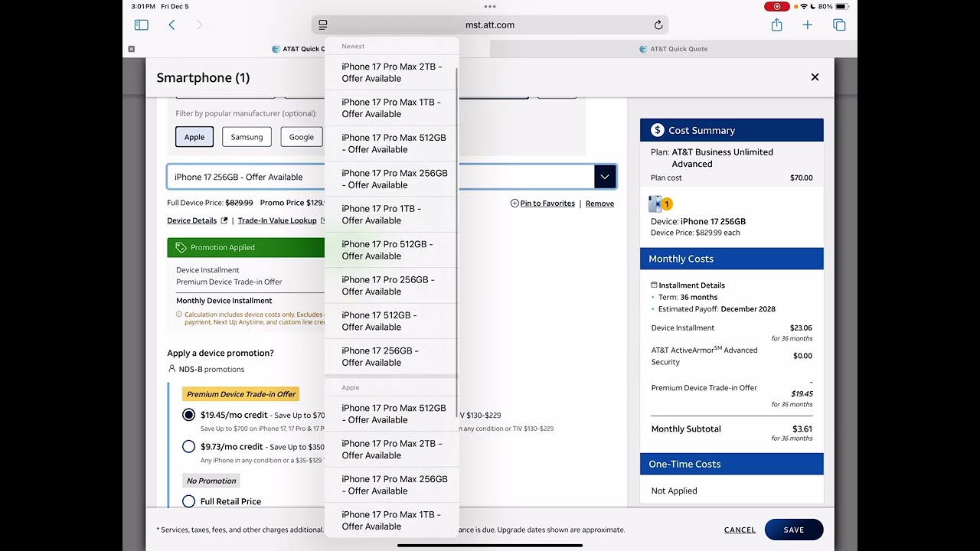Click the Estimated Payoff December 2028 text
This screenshot has height=551, width=980.
pos(717,309)
